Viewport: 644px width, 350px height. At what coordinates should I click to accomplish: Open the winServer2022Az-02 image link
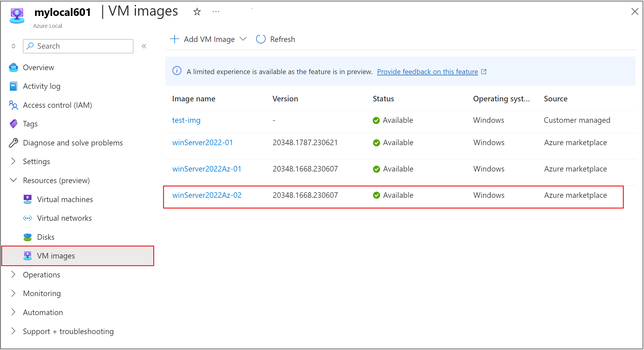tap(207, 195)
